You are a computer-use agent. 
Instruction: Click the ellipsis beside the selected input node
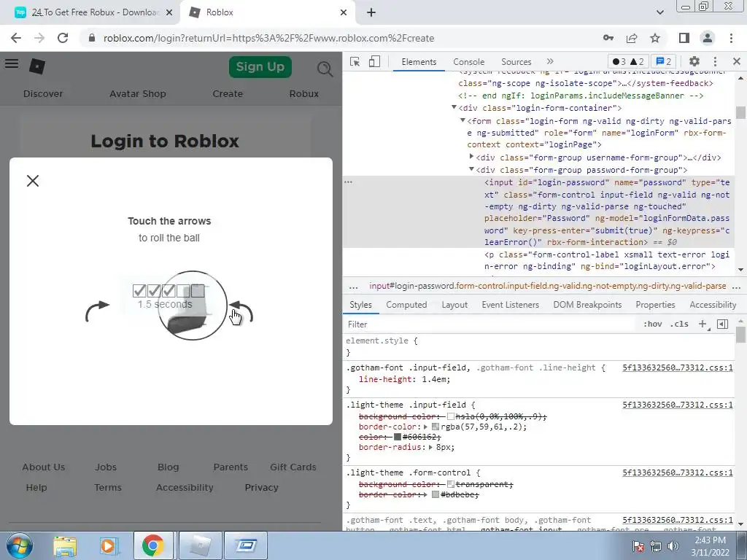tap(348, 182)
